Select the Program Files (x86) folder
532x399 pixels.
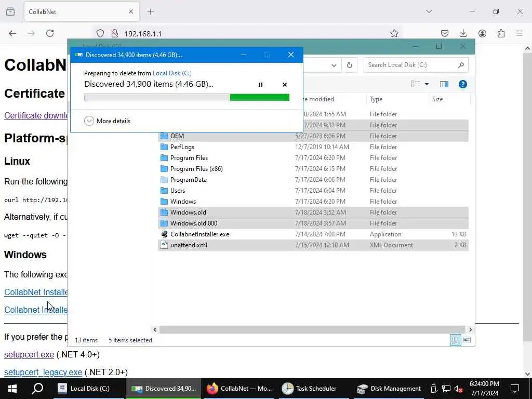pyautogui.click(x=196, y=169)
